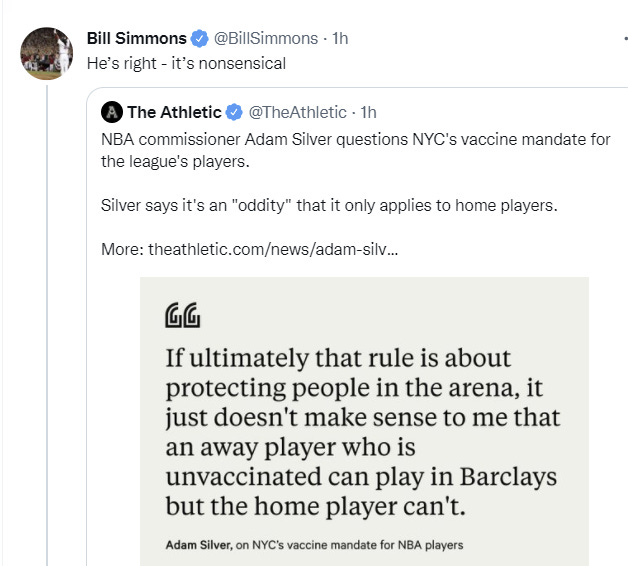
Task: Click the 1h timestamp on the quoted tweet
Action: [x=368, y=112]
